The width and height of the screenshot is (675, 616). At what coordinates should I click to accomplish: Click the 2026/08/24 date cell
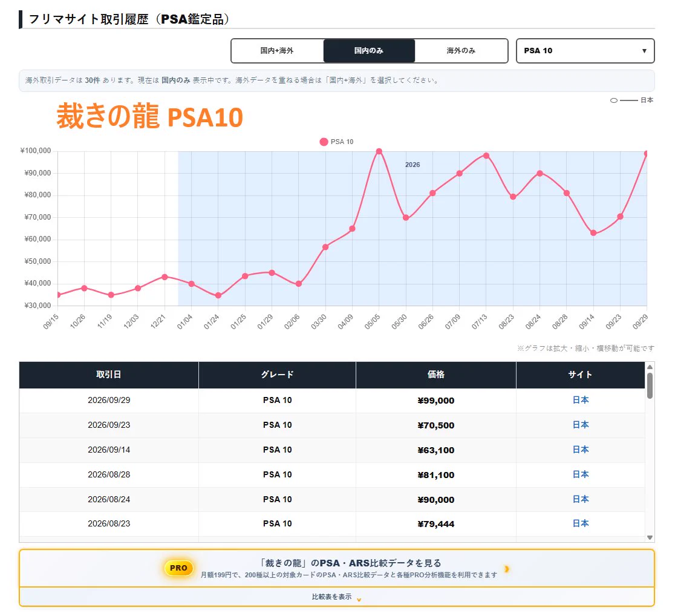109,499
